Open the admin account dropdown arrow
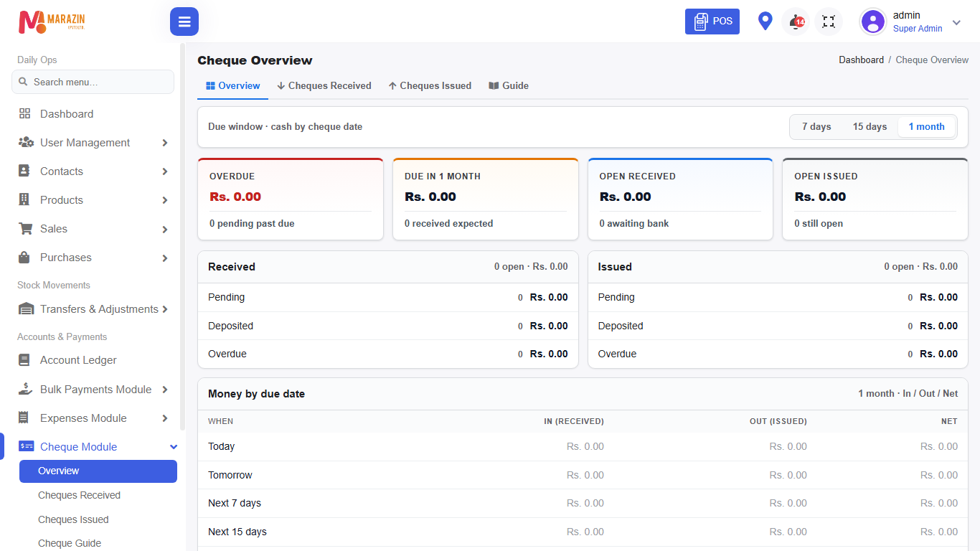980x551 pixels. [x=956, y=22]
